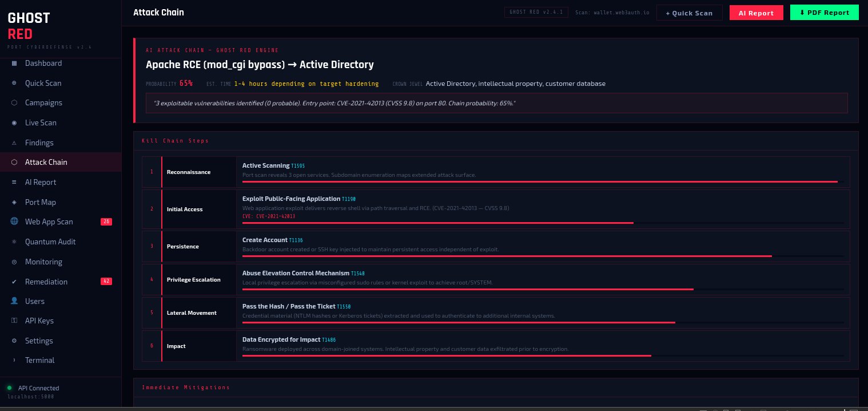This screenshot has height=411, width=868.
Task: Click technique ID T1190
Action: click(349, 199)
